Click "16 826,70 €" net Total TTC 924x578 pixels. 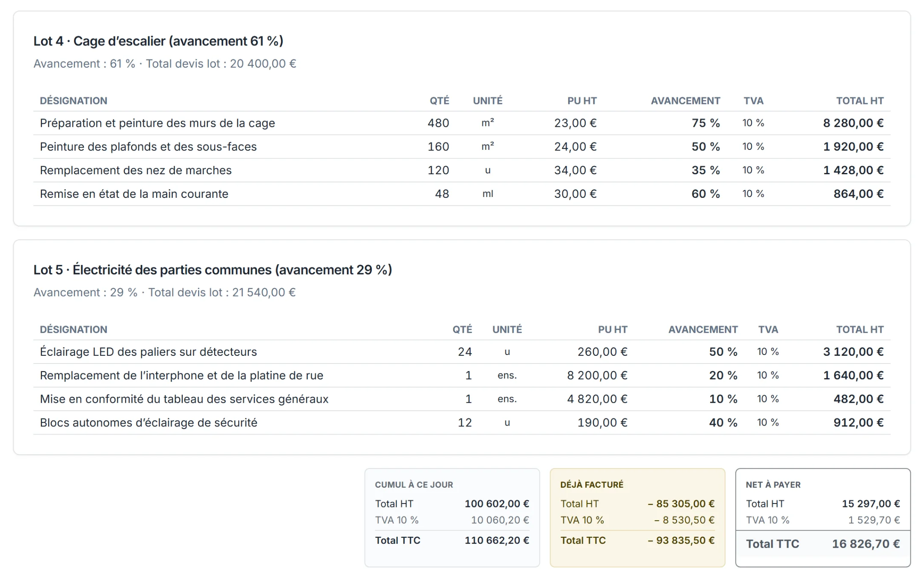(866, 544)
